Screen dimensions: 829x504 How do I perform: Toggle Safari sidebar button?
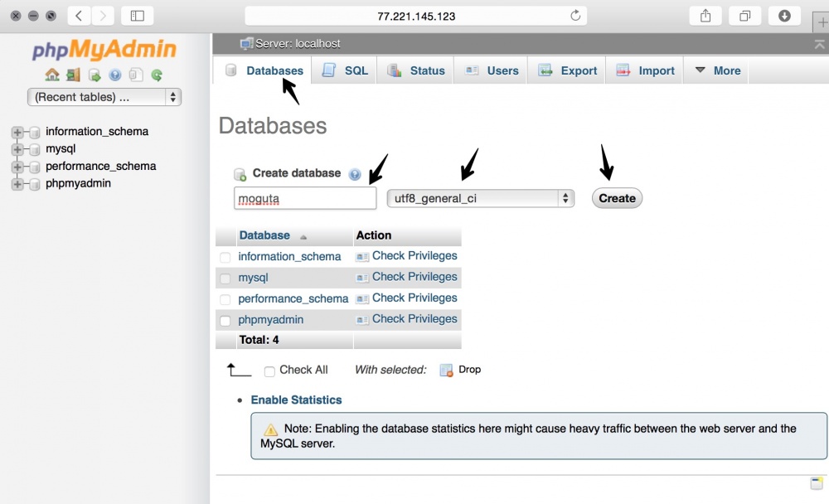pyautogui.click(x=138, y=16)
